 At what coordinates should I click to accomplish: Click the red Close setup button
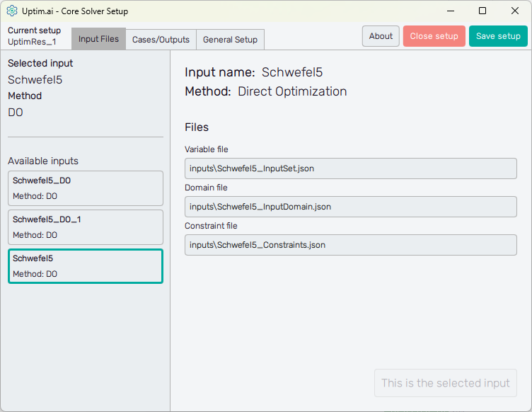(x=434, y=36)
